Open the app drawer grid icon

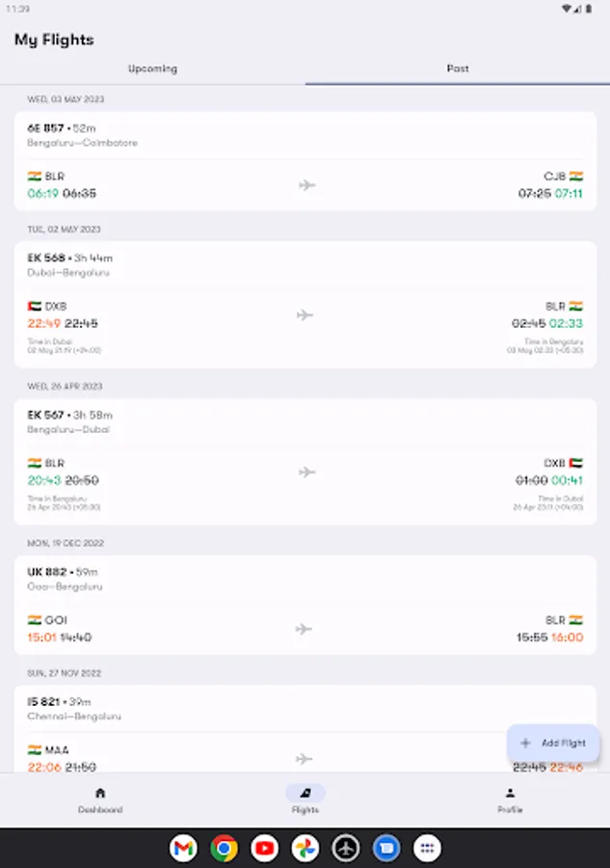point(427,848)
